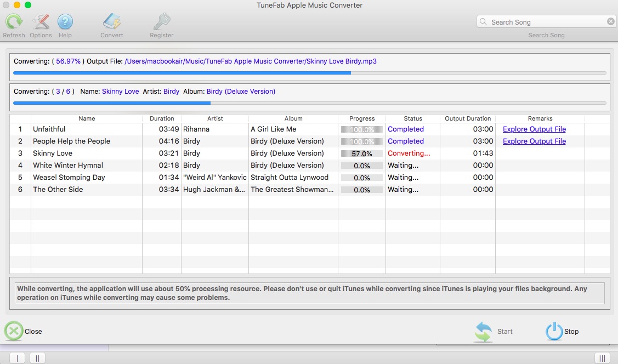This screenshot has height=364, width=618.
Task: Open the Register key icon
Action: coord(162,22)
